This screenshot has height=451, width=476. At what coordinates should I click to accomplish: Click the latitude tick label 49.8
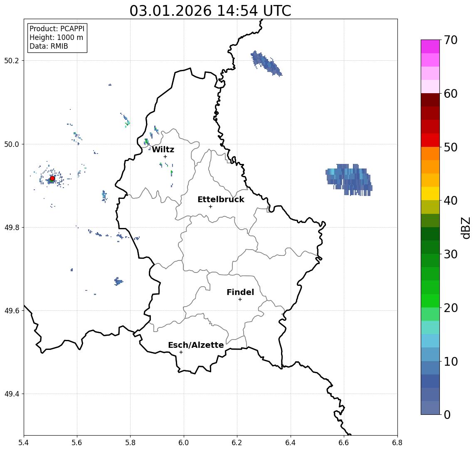[x=12, y=227]
